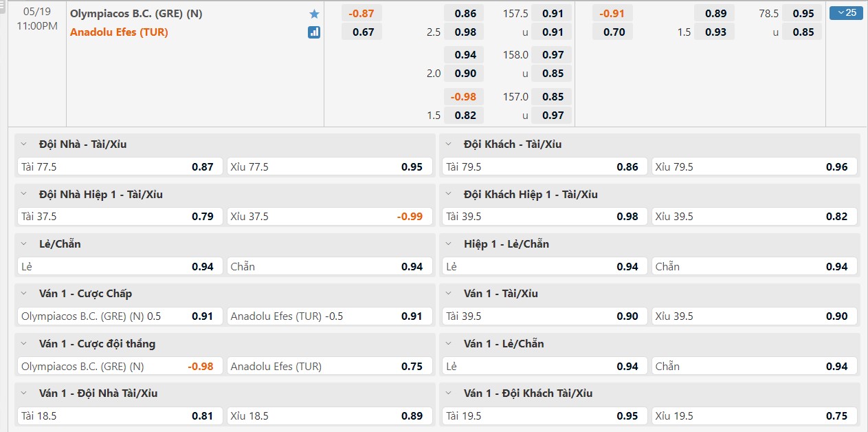
Task: Click the Olympiacos B.C. (GRE) team name
Action: click(136, 14)
